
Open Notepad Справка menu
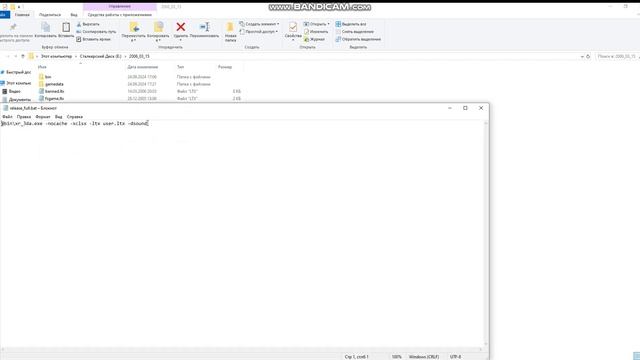tap(75, 117)
